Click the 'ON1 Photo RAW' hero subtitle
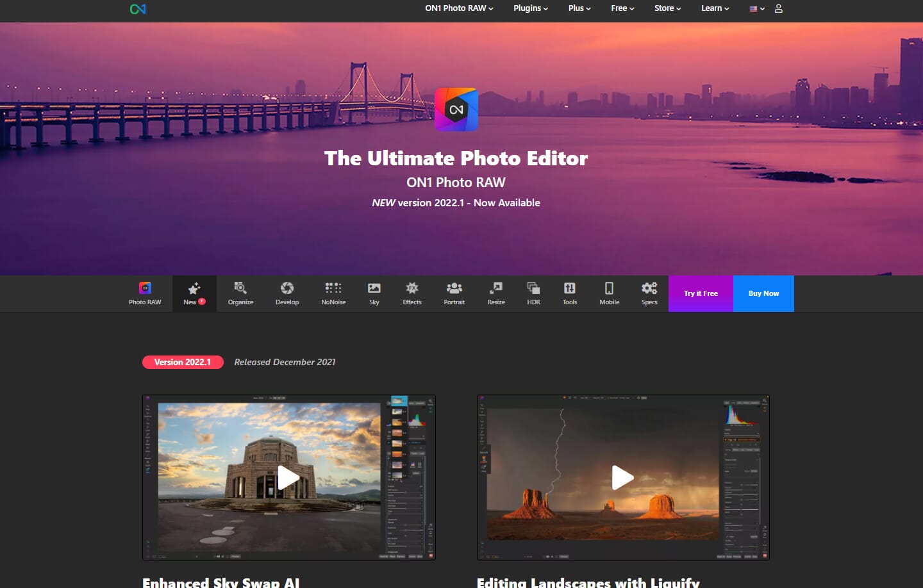Image resolution: width=923 pixels, height=588 pixels. click(x=456, y=183)
